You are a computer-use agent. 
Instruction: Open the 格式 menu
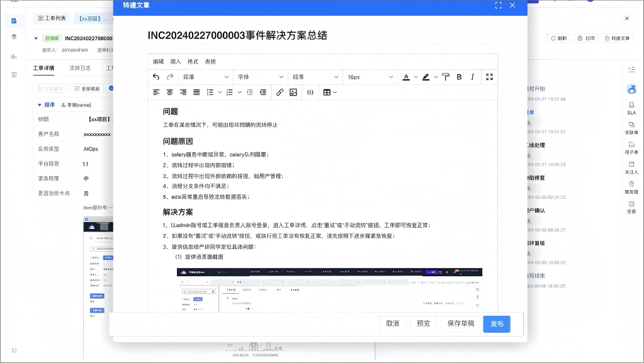[193, 62]
